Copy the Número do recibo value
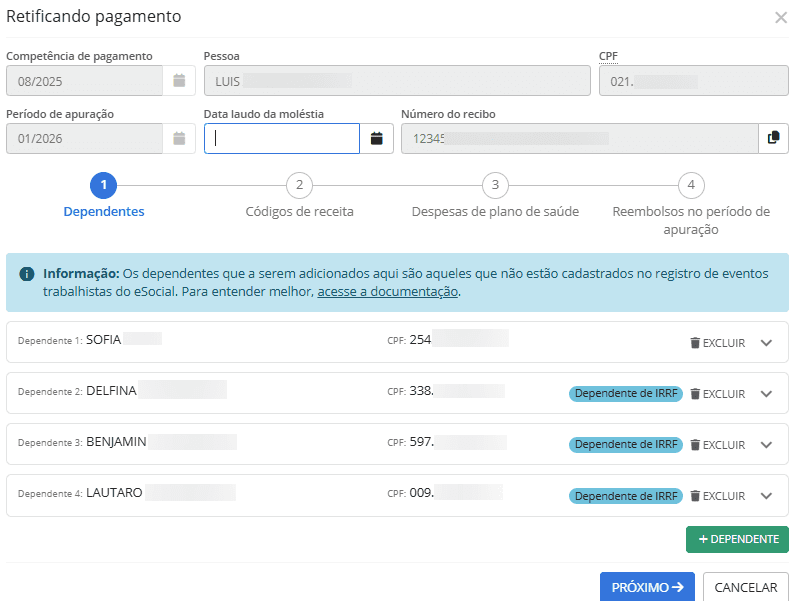 (773, 139)
